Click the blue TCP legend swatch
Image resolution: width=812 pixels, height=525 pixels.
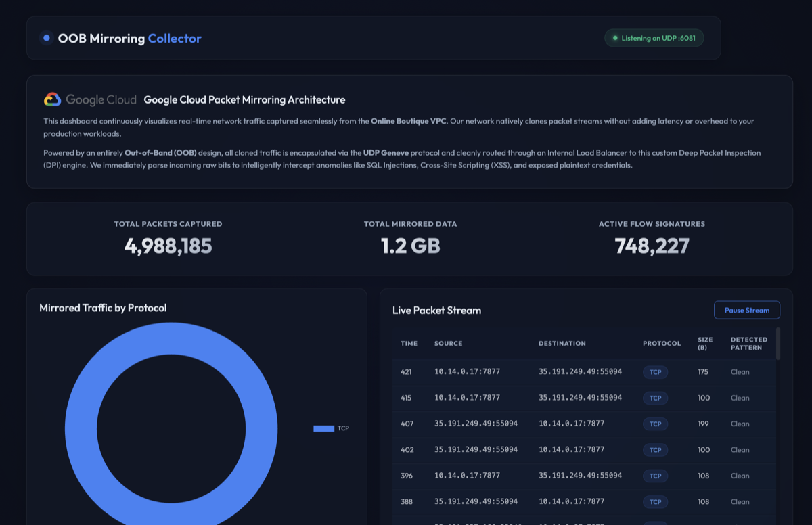point(323,428)
